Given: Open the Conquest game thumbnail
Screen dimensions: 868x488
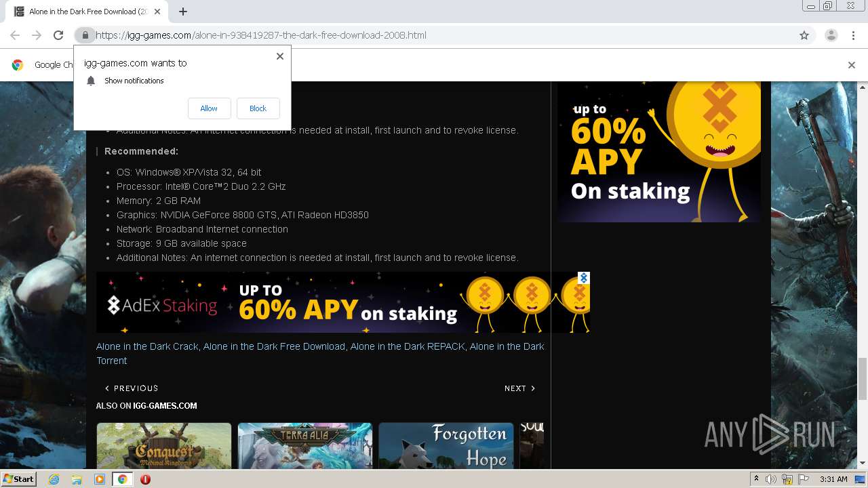Looking at the screenshot, I should point(164,446).
